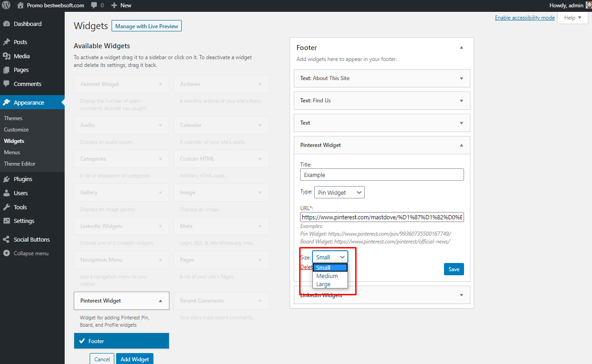Click the Settings sliders icon
The width and height of the screenshot is (592, 364).
pyautogui.click(x=6, y=221)
